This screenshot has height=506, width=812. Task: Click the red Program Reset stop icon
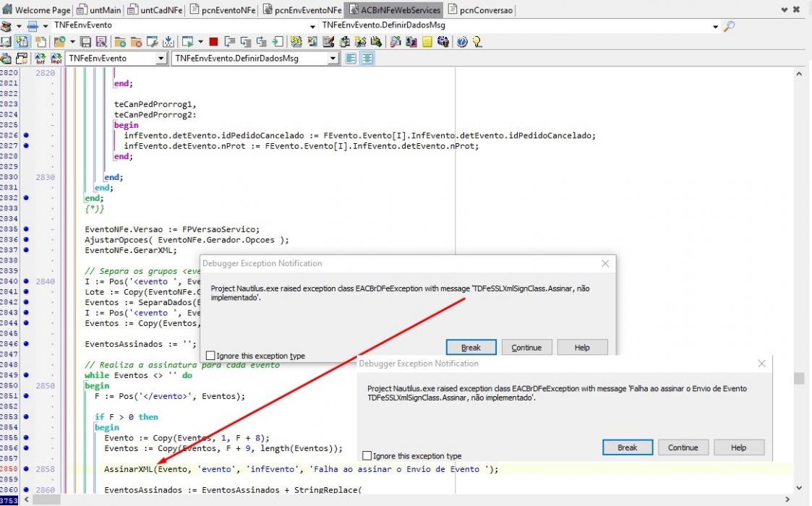point(213,41)
